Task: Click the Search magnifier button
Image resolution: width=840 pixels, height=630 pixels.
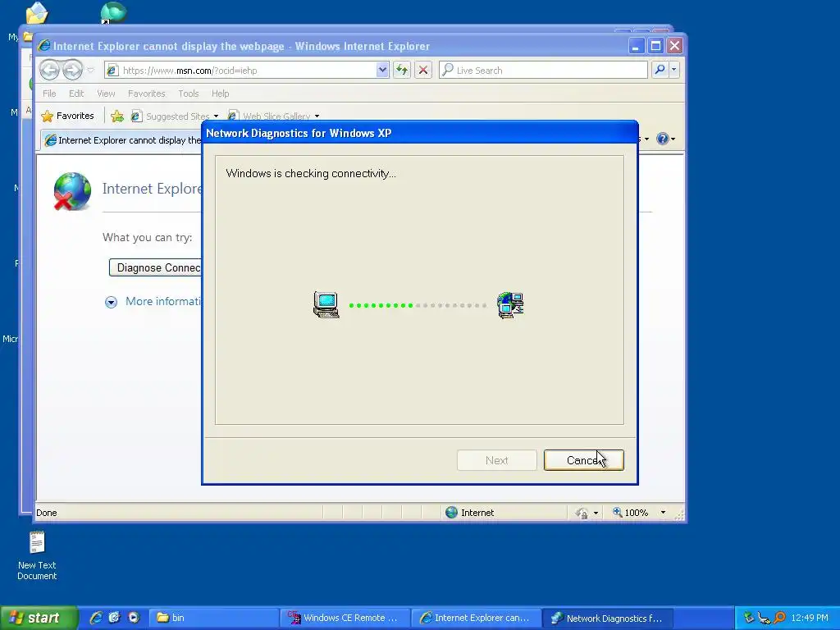Action: click(x=660, y=70)
